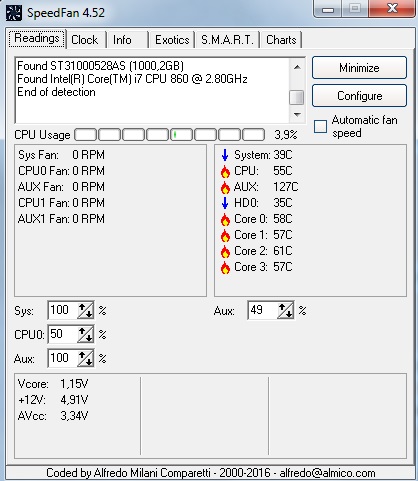
Task: Adjust the CPU0 speed spinner arrows
Action: coord(85,334)
